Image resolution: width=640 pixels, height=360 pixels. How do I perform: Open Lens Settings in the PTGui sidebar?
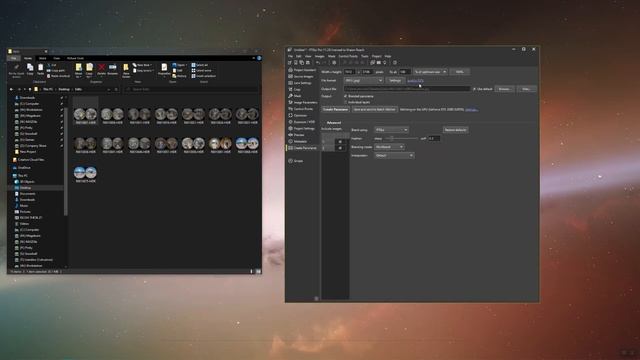click(300, 83)
